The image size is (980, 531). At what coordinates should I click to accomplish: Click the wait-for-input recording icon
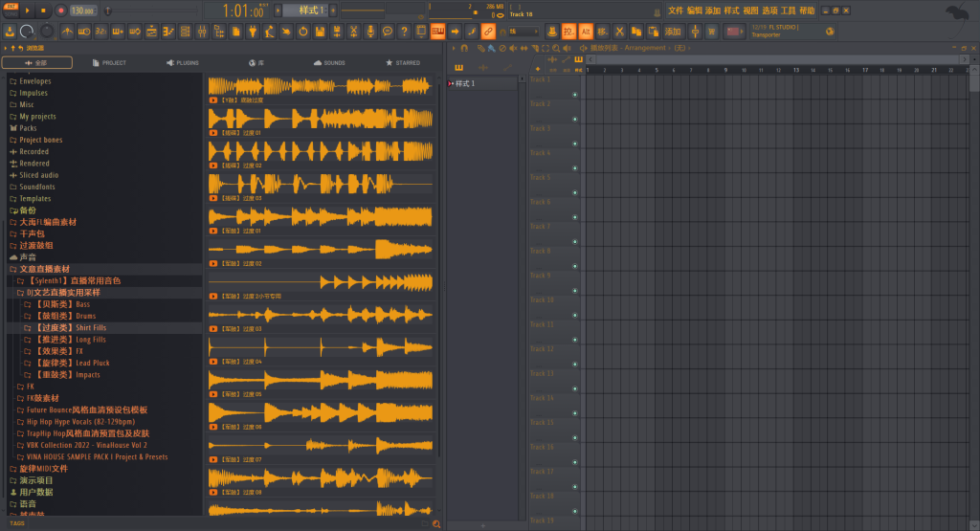pyautogui.click(x=84, y=32)
